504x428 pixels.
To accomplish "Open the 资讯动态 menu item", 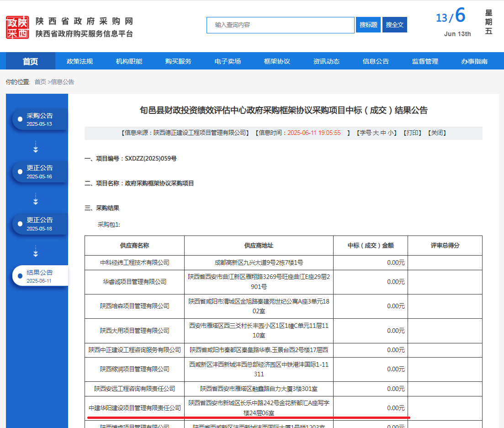I will click(326, 61).
